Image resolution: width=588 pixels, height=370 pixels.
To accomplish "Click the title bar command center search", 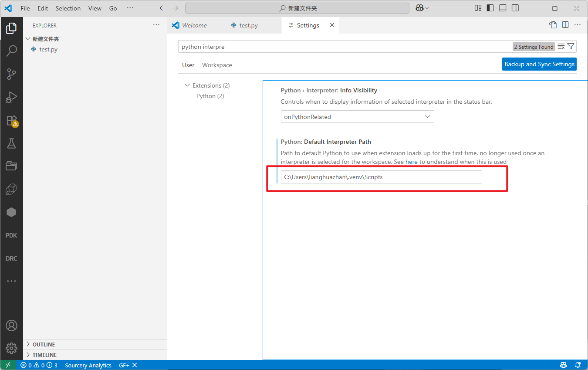I will point(297,8).
